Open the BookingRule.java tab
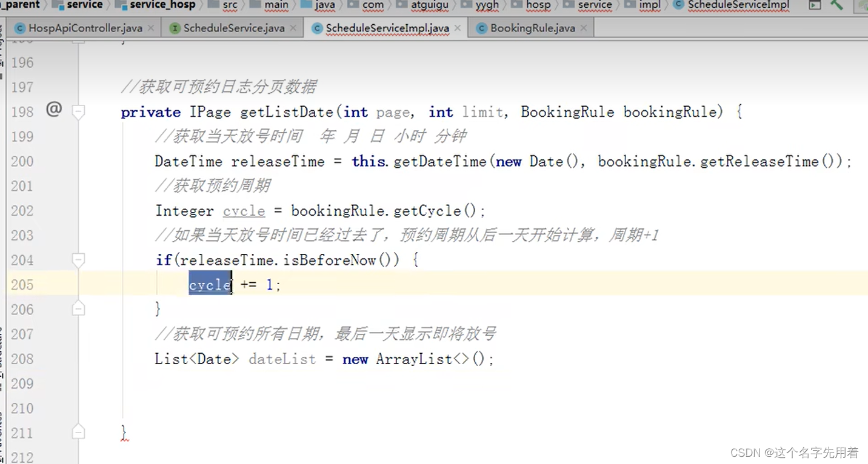 click(x=532, y=28)
